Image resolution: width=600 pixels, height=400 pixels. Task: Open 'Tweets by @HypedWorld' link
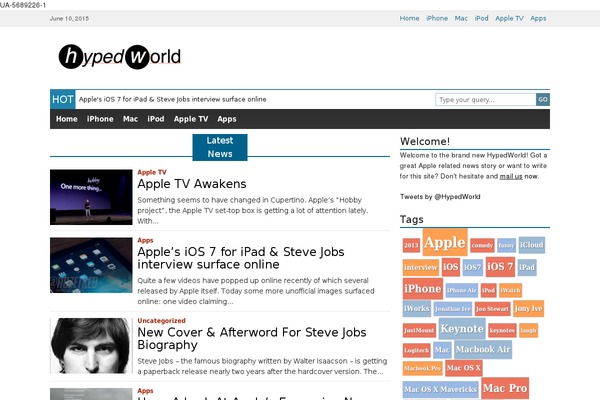440,197
